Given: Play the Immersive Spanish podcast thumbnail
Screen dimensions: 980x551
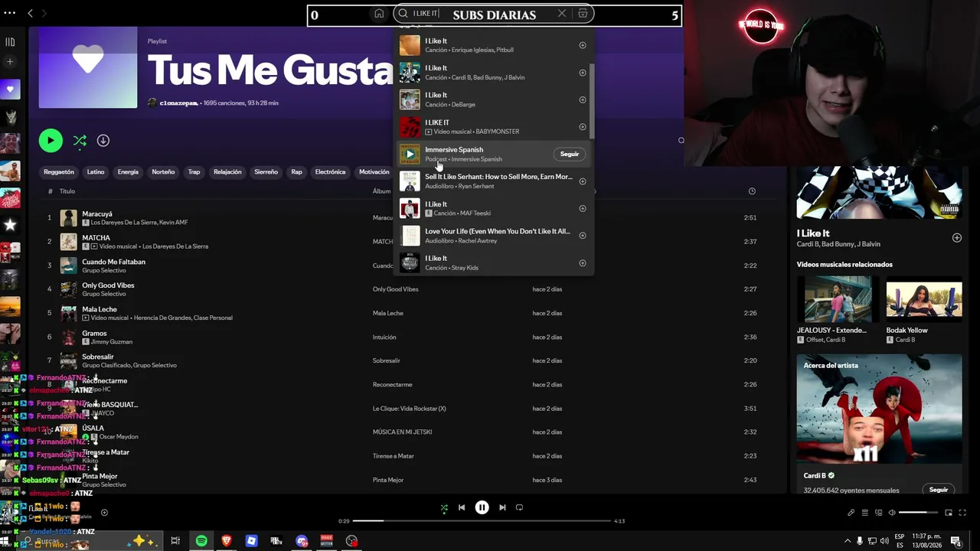Looking at the screenshot, I should (410, 154).
